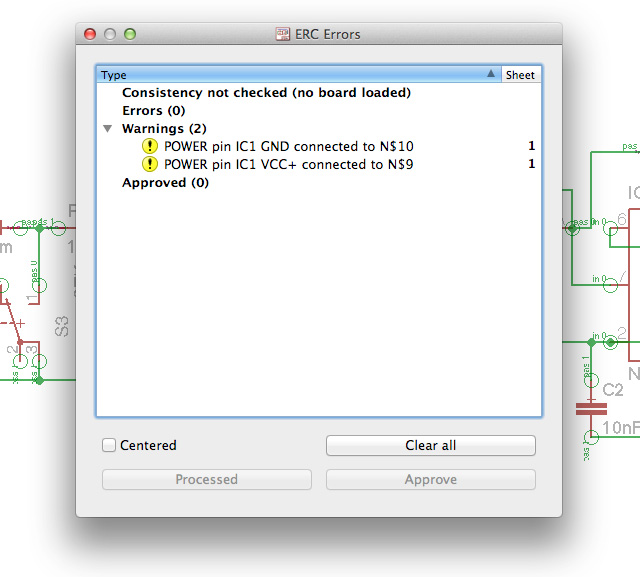640x577 pixels.
Task: Click the warning icon beside IC1 GND entry
Action: [x=150, y=146]
